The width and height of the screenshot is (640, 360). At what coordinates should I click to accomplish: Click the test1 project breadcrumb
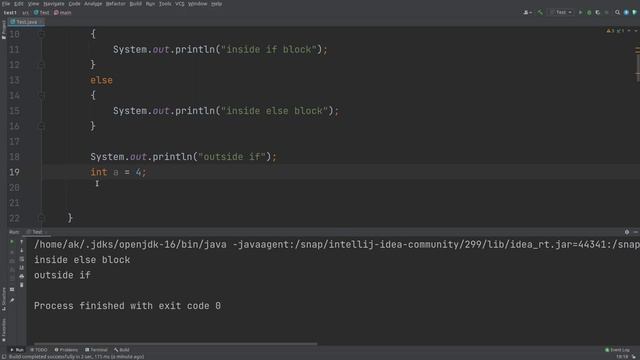tap(10, 13)
